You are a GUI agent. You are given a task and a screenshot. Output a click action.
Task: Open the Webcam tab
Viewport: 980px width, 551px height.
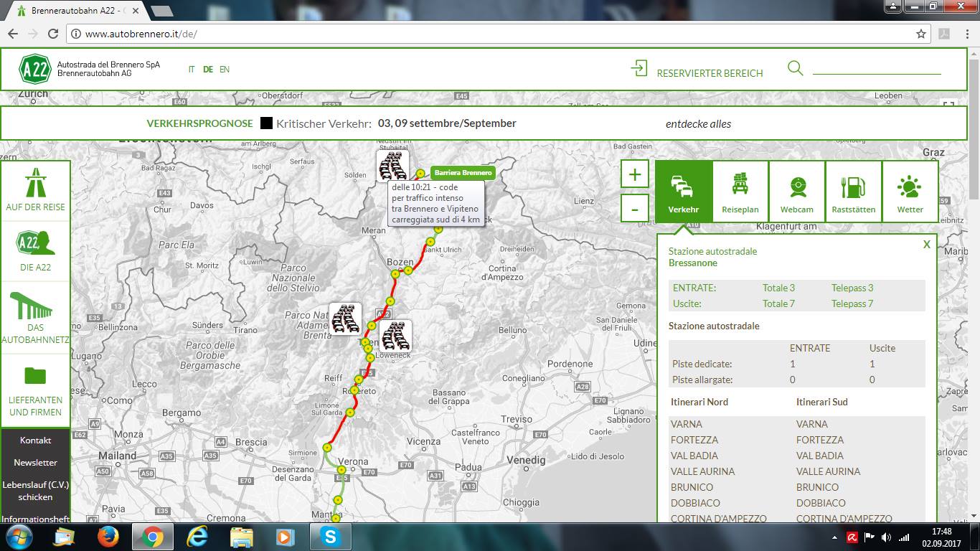pyautogui.click(x=797, y=191)
